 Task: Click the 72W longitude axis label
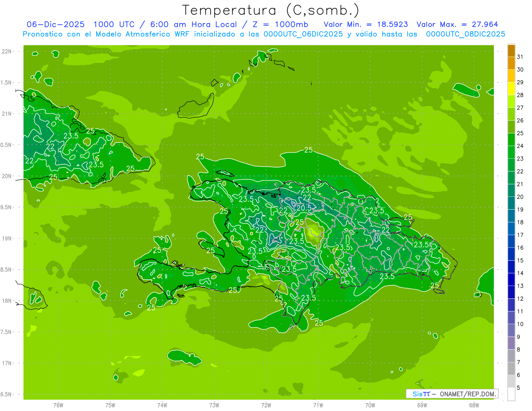coord(266,405)
